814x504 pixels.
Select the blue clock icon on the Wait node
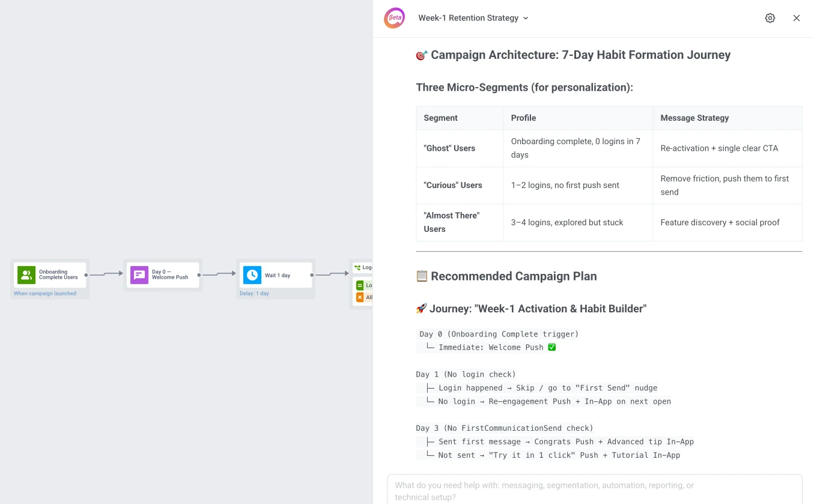pyautogui.click(x=252, y=275)
